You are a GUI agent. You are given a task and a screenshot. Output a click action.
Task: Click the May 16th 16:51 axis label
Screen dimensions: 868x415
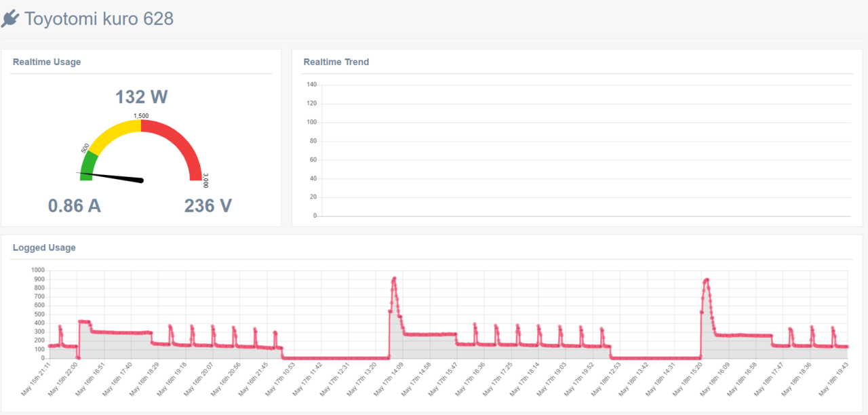click(90, 379)
